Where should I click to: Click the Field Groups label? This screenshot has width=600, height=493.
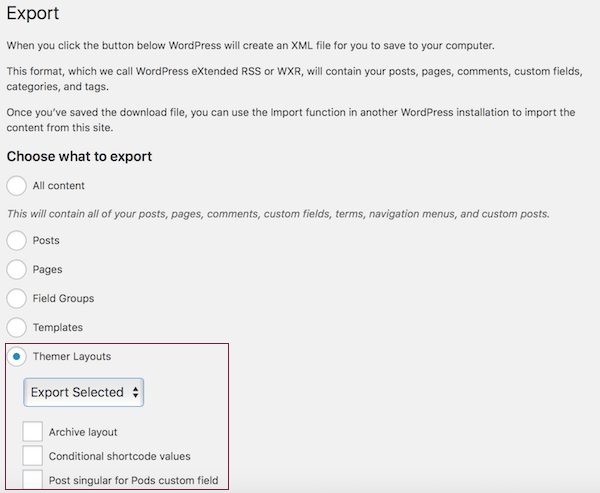pyautogui.click(x=63, y=299)
